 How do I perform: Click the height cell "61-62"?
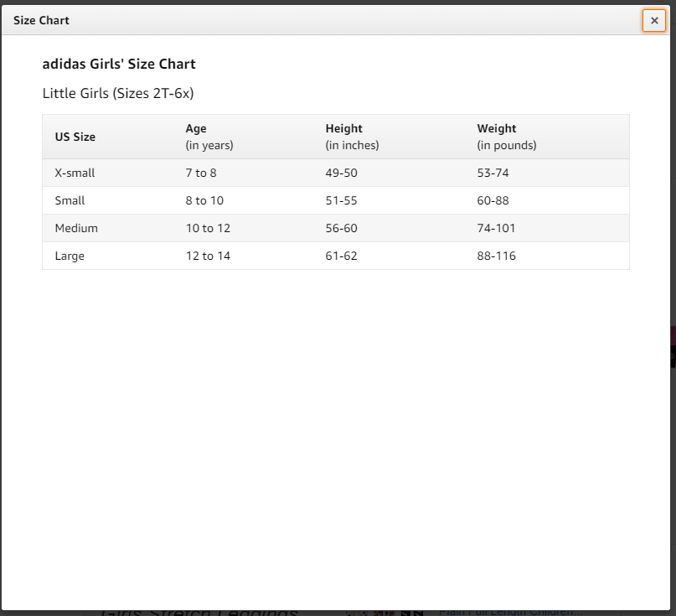pyautogui.click(x=341, y=256)
